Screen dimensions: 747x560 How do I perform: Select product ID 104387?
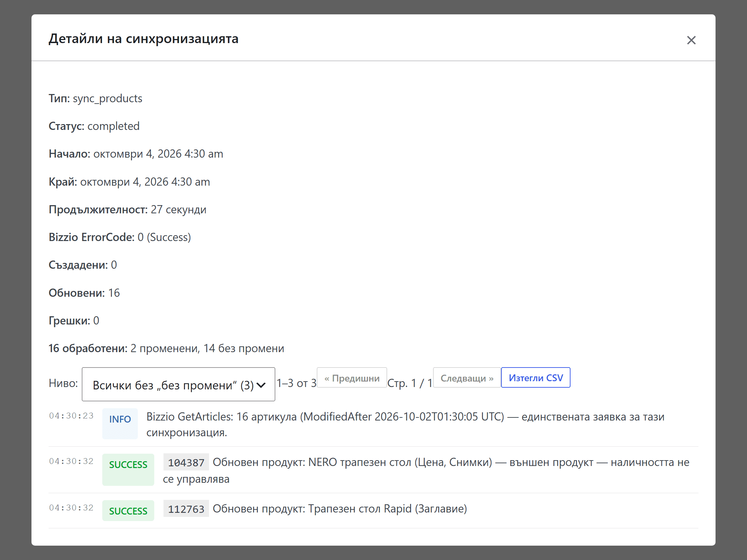point(186,463)
